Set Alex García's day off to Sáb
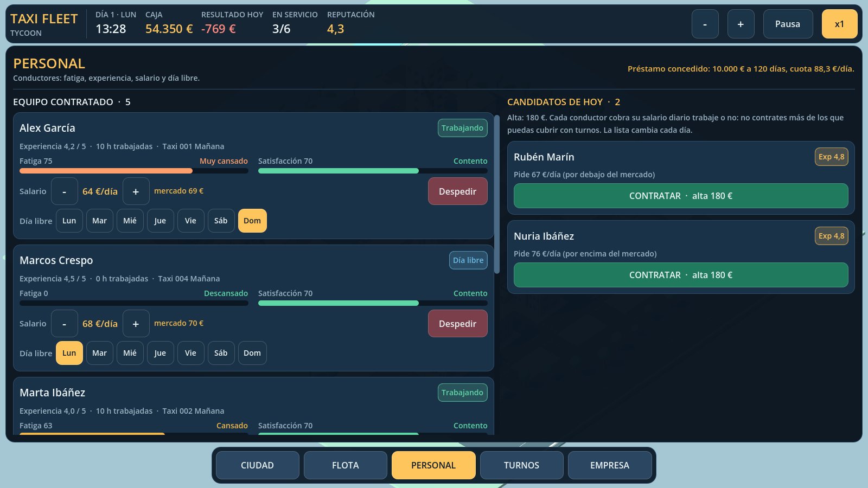Screen dimensions: 868x488 [x=221, y=221]
